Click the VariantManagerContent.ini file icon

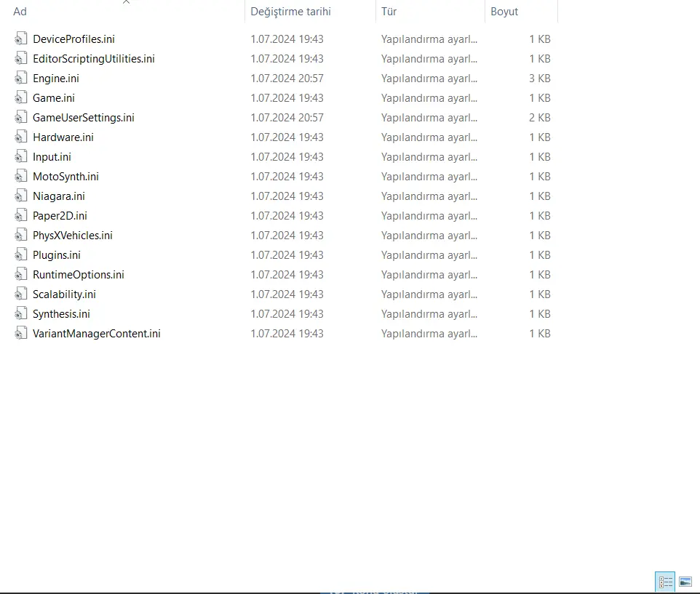click(x=20, y=333)
